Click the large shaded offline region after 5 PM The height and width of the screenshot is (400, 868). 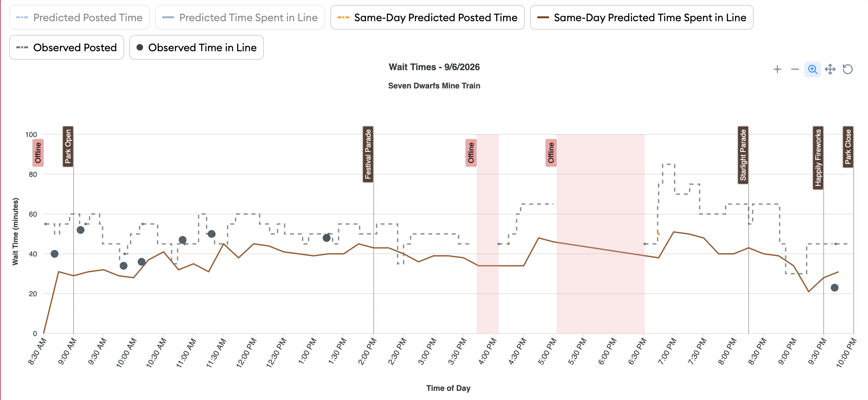[600, 234]
